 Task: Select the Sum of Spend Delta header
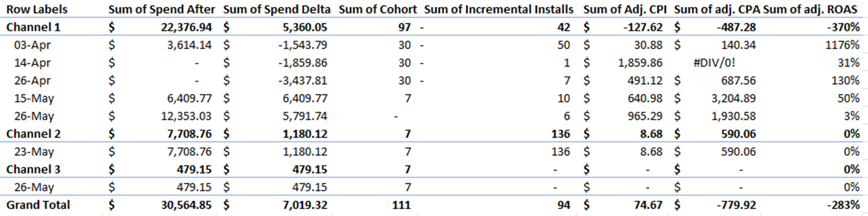coord(275,10)
